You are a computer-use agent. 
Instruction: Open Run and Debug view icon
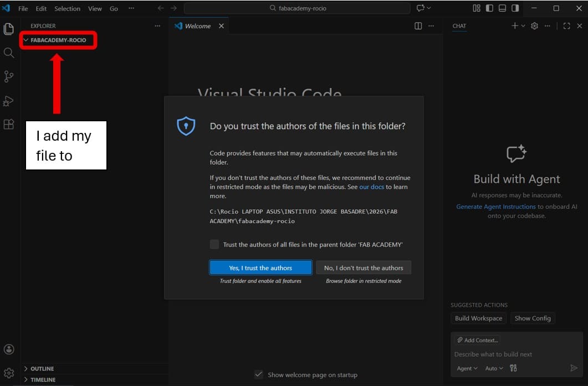coord(9,101)
